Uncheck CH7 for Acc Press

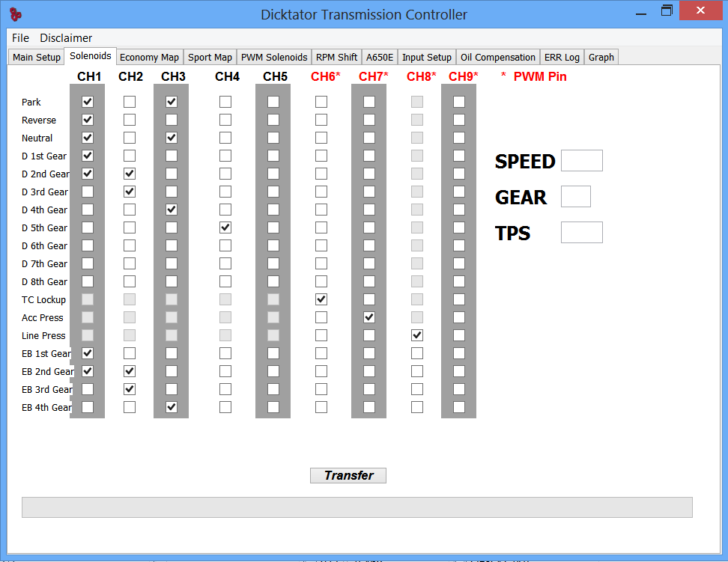[x=369, y=317]
